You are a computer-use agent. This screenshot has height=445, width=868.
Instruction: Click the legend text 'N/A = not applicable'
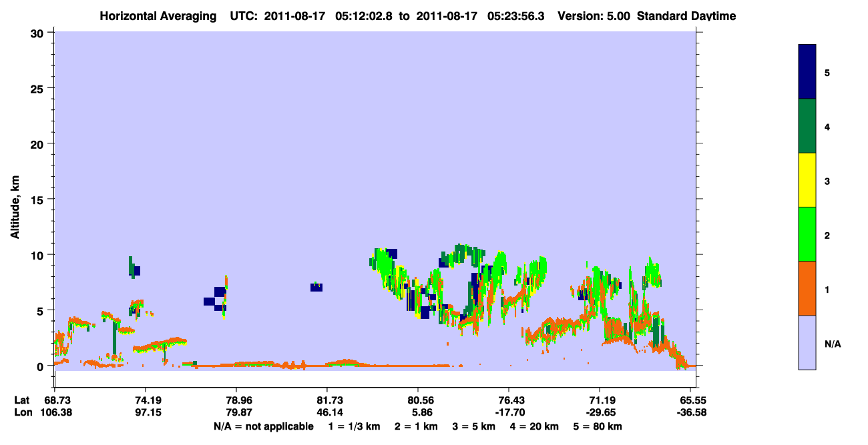coord(263,426)
